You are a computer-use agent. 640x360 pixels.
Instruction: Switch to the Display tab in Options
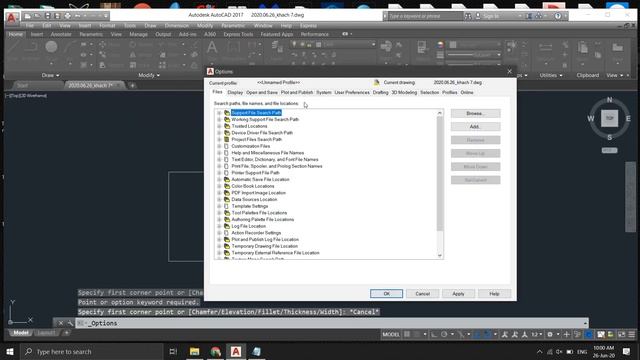coord(235,93)
